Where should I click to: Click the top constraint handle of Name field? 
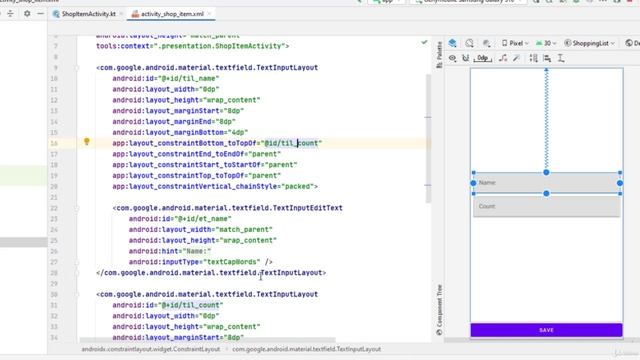click(x=546, y=173)
